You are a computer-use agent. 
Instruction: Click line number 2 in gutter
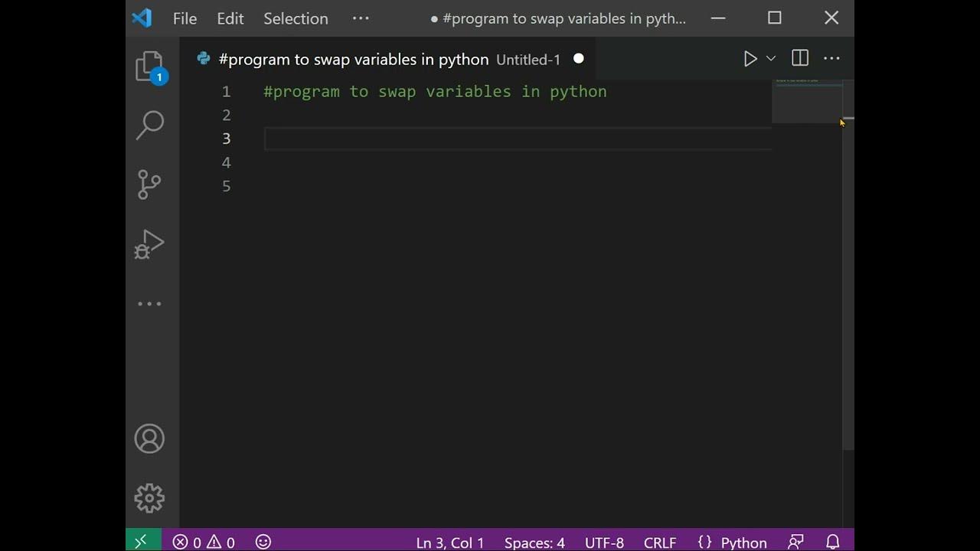click(x=226, y=115)
